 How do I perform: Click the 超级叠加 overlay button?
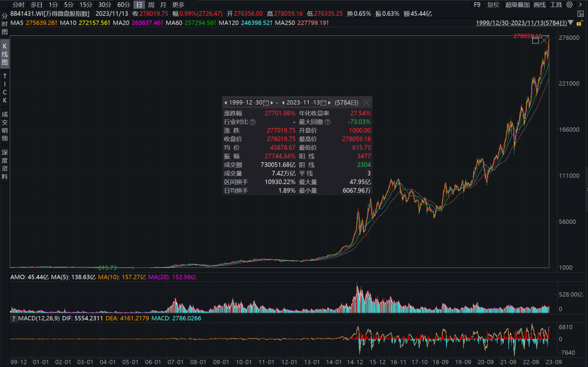coord(518,5)
